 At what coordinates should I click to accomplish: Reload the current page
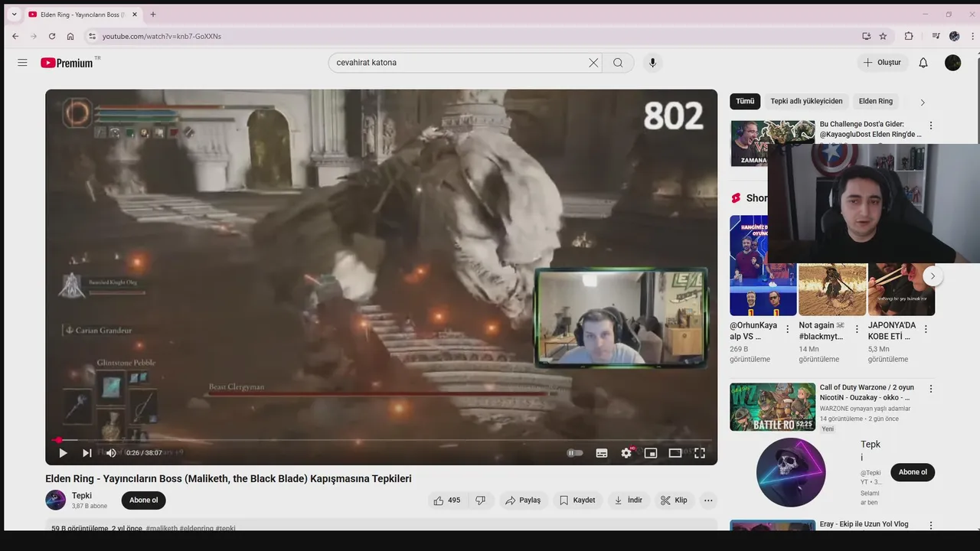point(52,36)
